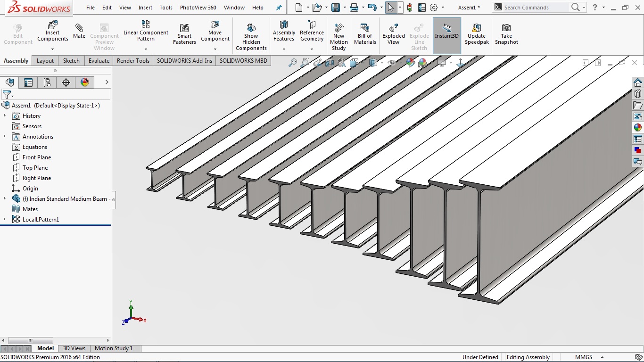Select Top Plane in feature tree
This screenshot has width=644, height=362.
click(35, 168)
